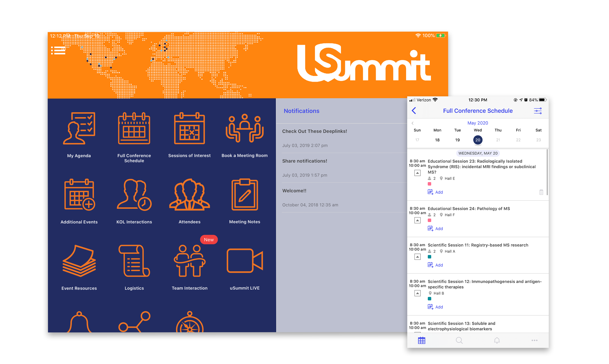Screen dimensions: 609x364
Task: Click Hall F location of Session 24
Action: (447, 215)
